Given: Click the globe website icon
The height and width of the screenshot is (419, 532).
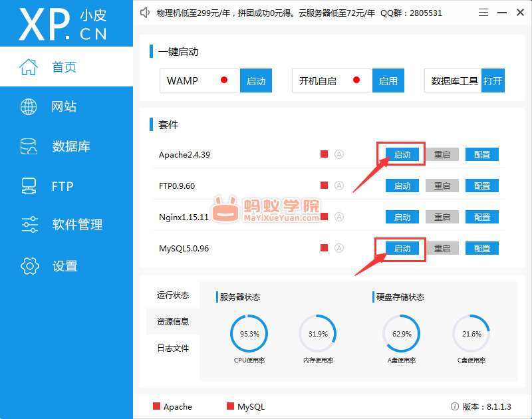Looking at the screenshot, I should point(29,106).
